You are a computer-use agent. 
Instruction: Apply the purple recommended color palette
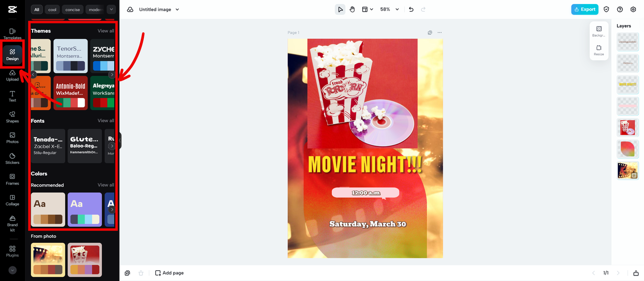[x=85, y=210]
